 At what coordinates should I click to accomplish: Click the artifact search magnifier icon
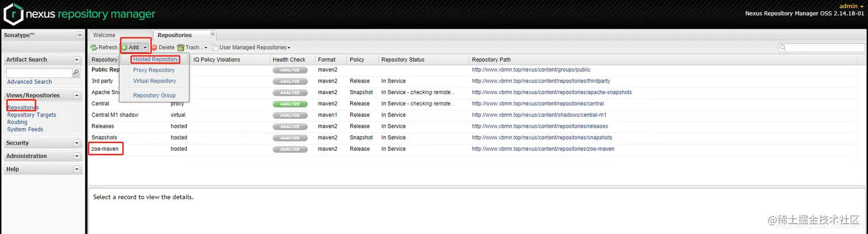pos(76,73)
